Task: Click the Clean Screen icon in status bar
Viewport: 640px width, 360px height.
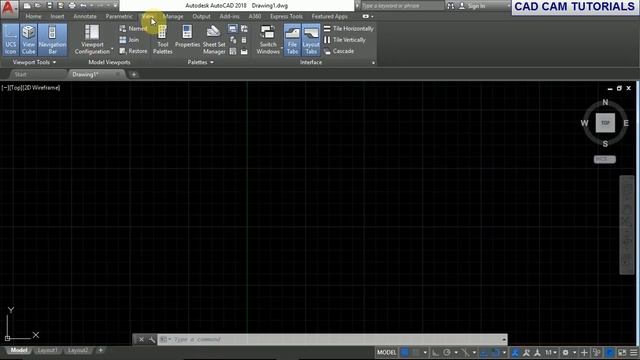Action: pos(622,352)
